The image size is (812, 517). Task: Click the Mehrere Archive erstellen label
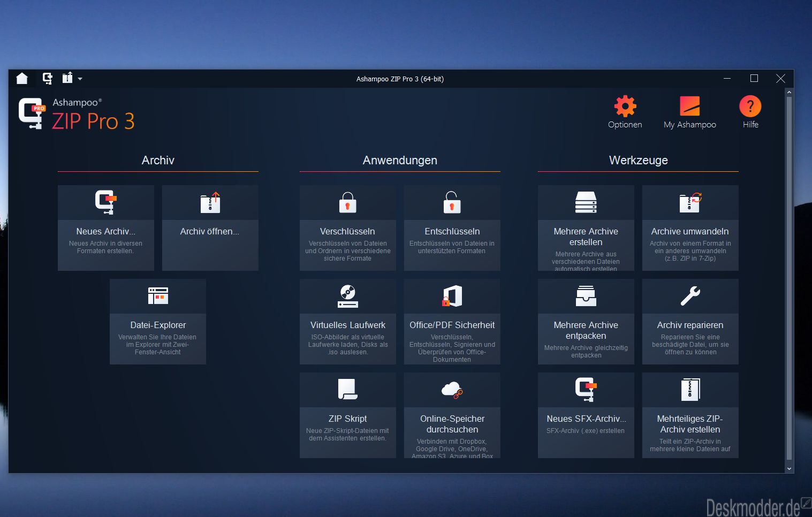pos(586,237)
